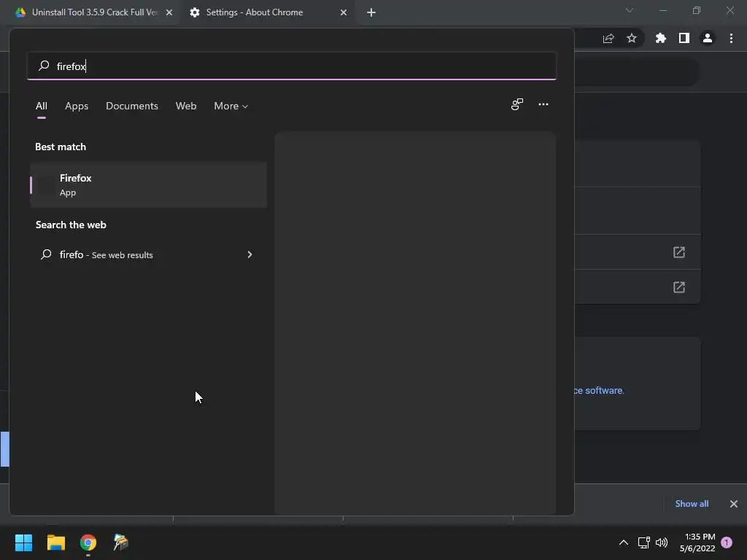Open Chrome three-dot menu
The height and width of the screenshot is (560, 747).
[x=731, y=38]
